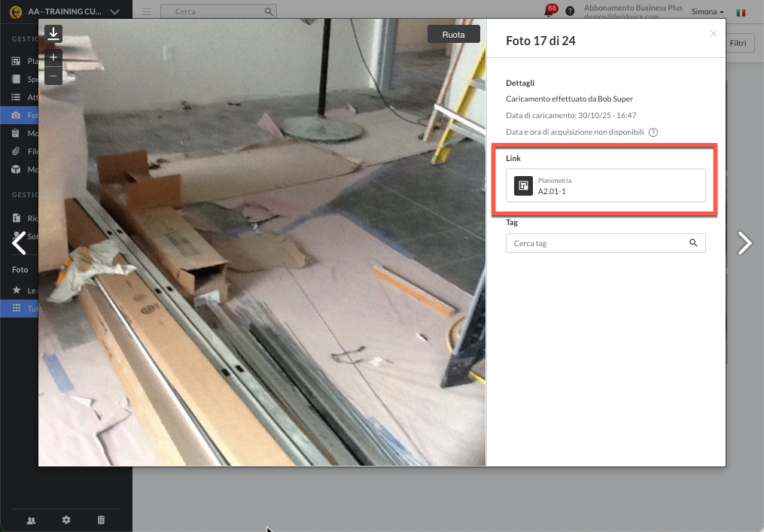Open the Filtri filters button
This screenshot has width=764, height=532.
point(738,44)
